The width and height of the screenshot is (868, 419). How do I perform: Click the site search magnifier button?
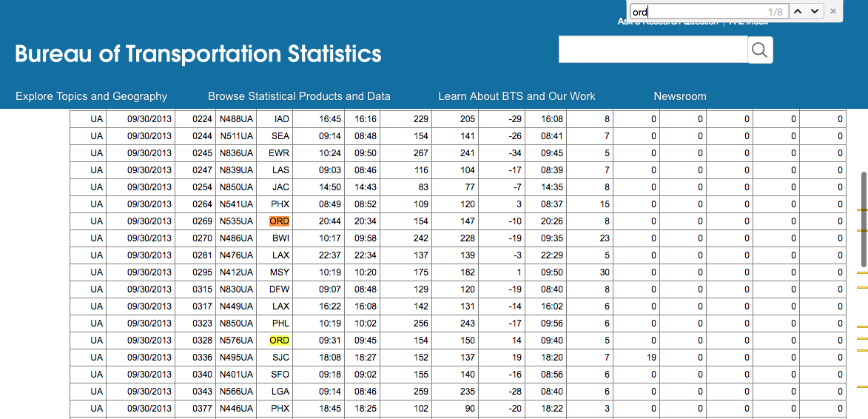pyautogui.click(x=760, y=50)
